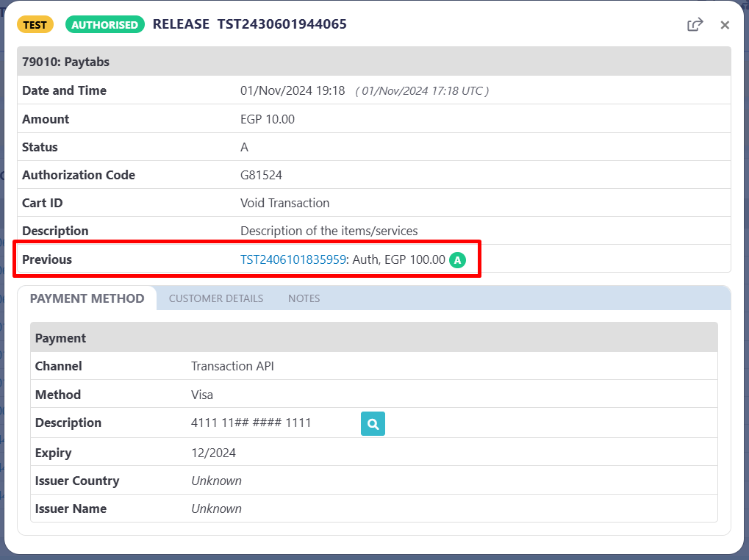
Task: Click the green A status badge in Previous row
Action: pyautogui.click(x=457, y=259)
